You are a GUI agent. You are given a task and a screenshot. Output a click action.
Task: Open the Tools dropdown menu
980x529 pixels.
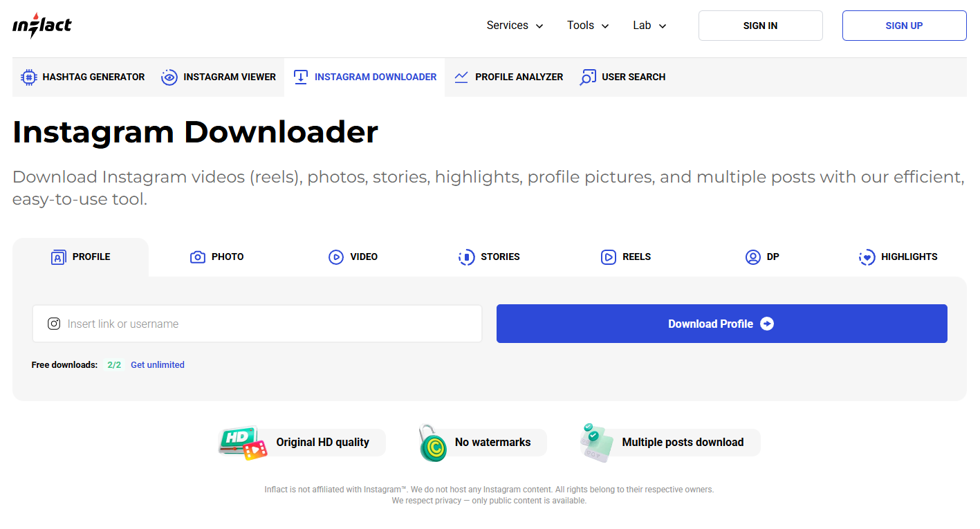coord(588,26)
